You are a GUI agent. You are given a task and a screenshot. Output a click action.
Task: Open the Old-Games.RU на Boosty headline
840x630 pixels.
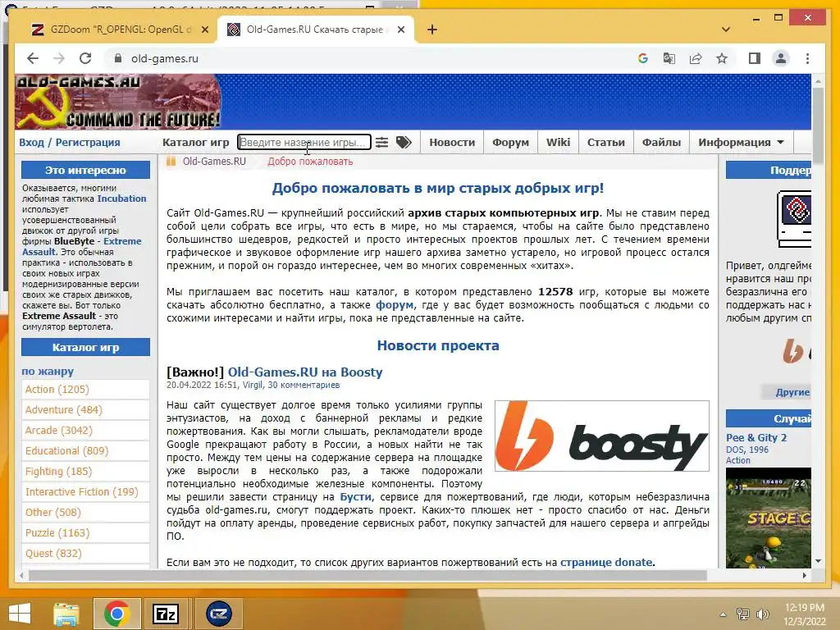click(305, 372)
